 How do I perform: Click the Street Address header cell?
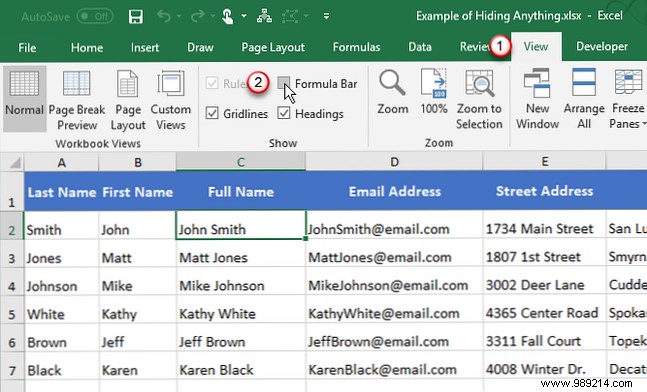(x=545, y=191)
